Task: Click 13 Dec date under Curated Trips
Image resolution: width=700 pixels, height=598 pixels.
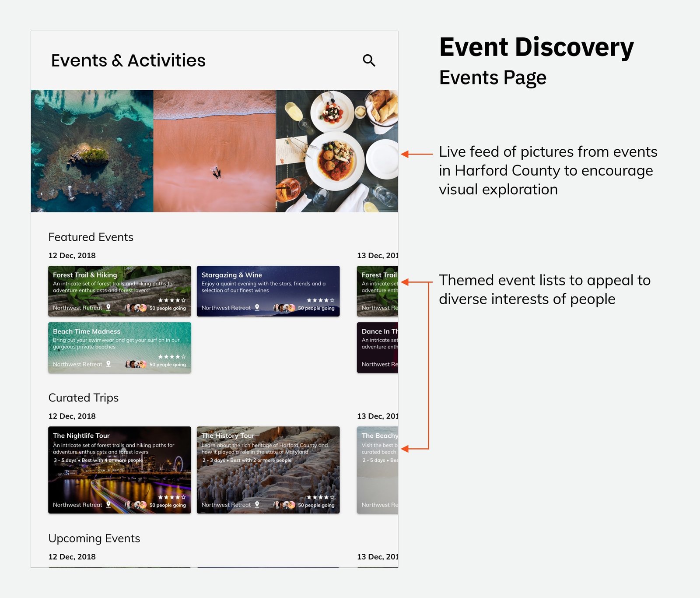Action: coord(378,416)
